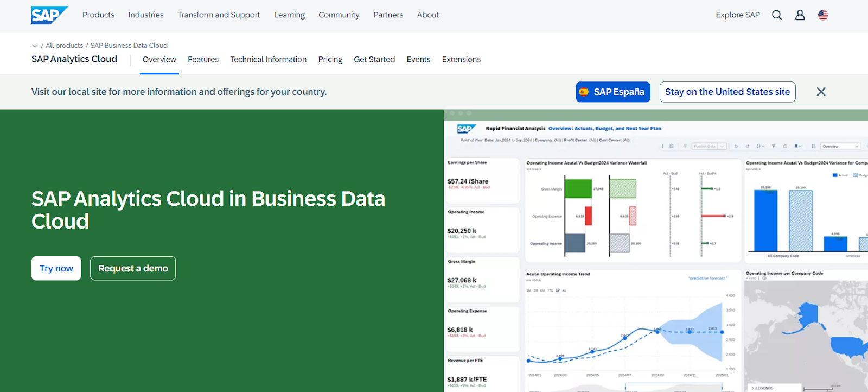868x392 pixels.
Task: Open the Technical Information tab
Action: [269, 60]
